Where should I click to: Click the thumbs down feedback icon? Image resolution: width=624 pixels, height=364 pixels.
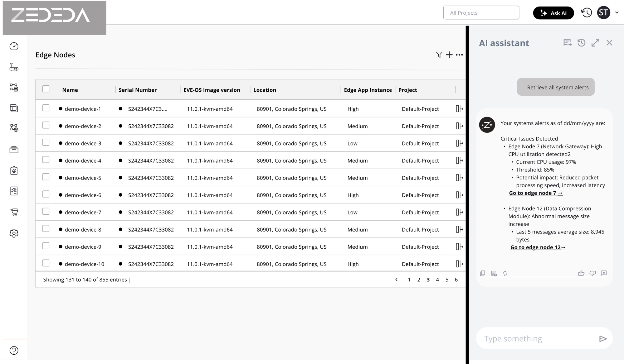click(x=592, y=273)
